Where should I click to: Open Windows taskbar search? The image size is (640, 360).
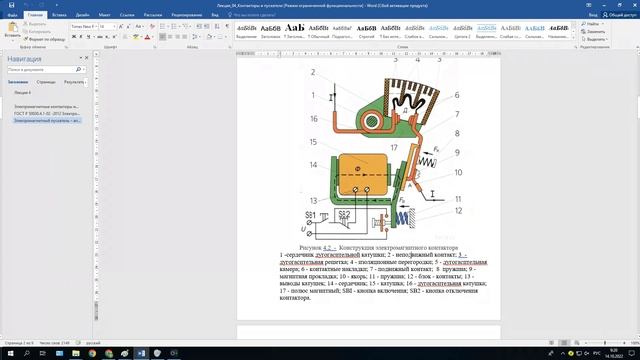(x=27, y=353)
